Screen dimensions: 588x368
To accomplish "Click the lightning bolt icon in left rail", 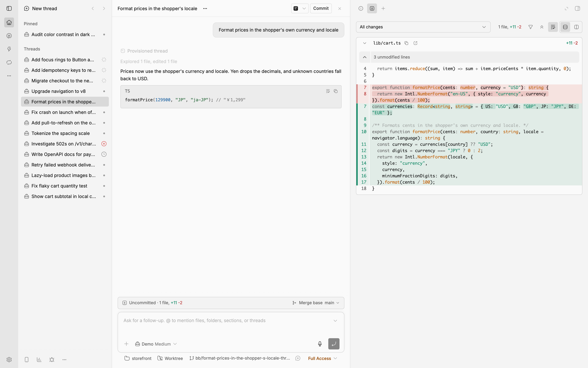I will tap(9, 49).
